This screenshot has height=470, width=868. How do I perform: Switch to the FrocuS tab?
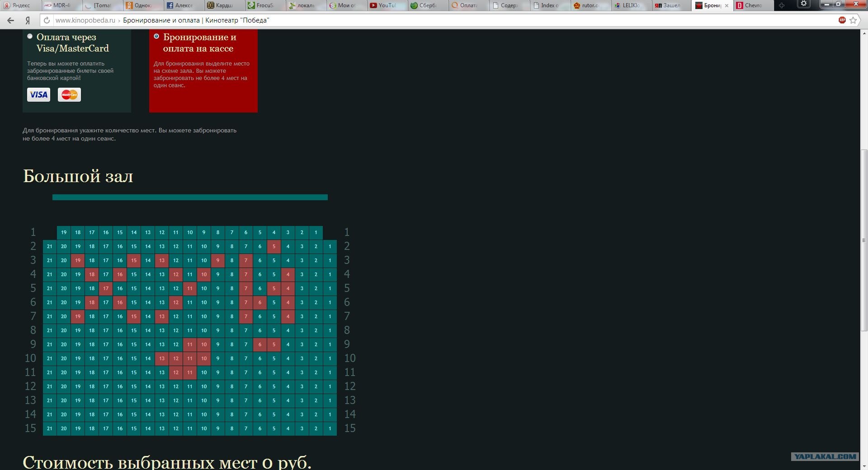265,5
